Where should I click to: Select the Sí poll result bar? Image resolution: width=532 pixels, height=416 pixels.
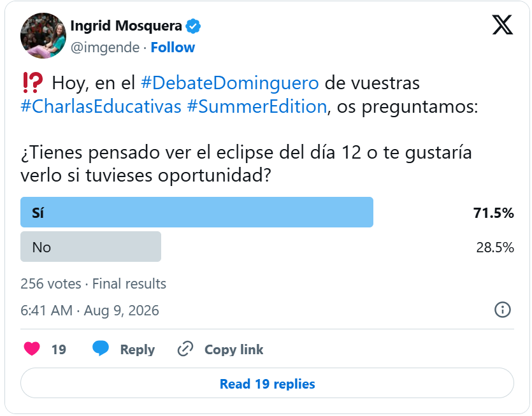pyautogui.click(x=197, y=212)
